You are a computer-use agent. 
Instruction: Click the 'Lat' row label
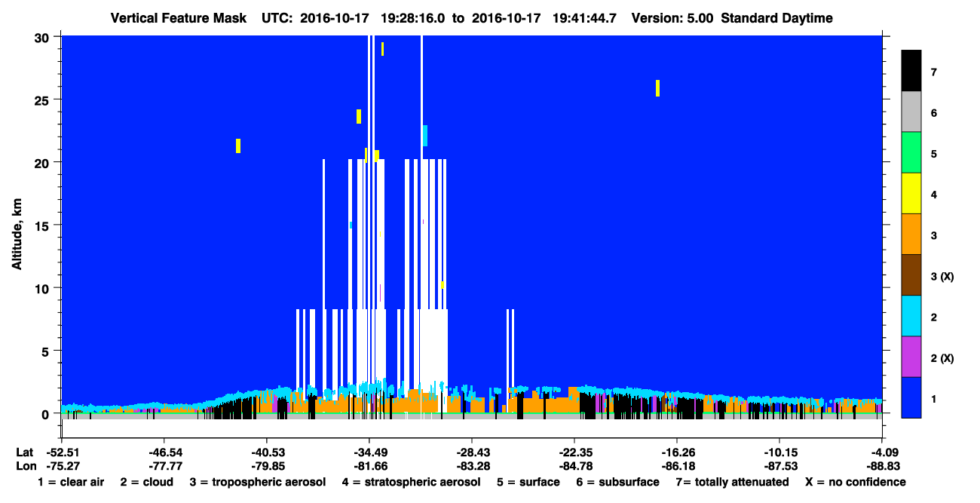24,452
